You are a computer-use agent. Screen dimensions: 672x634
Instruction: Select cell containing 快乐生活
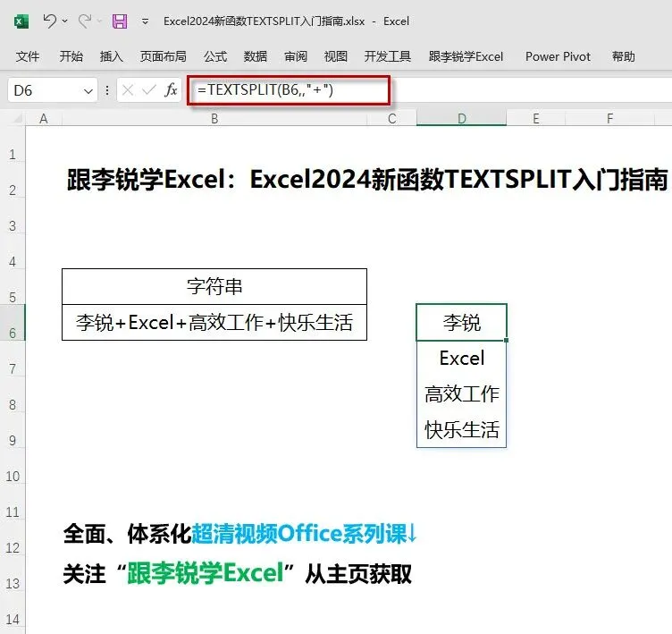(x=462, y=429)
